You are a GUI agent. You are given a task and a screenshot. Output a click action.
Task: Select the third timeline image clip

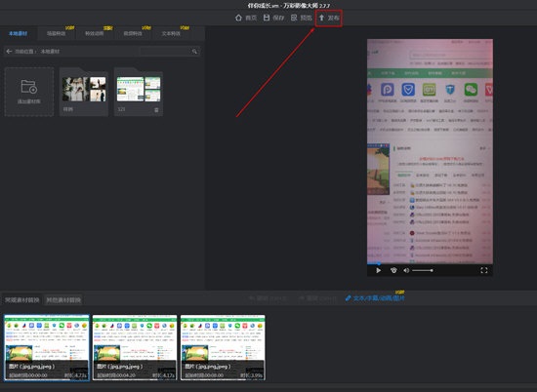(x=223, y=347)
